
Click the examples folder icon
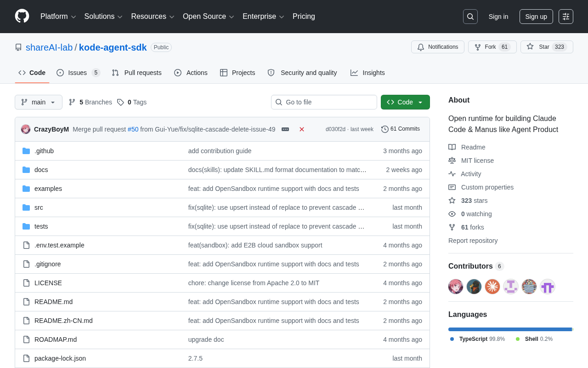click(x=26, y=189)
